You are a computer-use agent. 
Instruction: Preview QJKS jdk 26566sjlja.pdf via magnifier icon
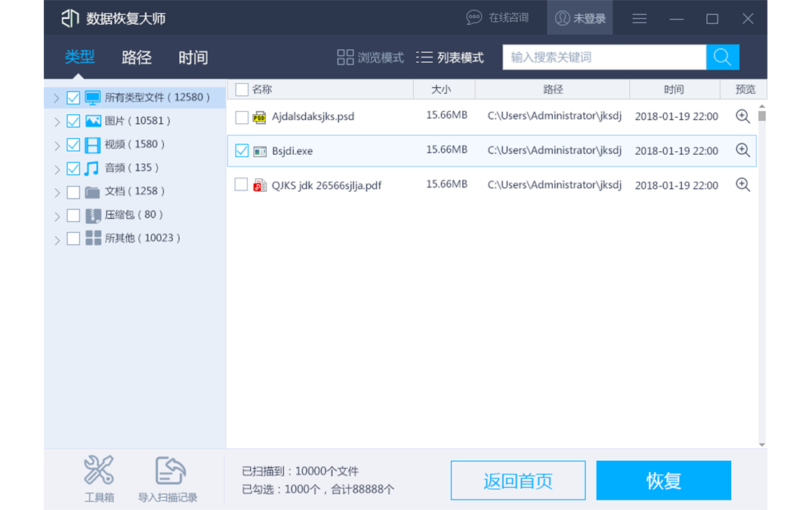pos(742,184)
